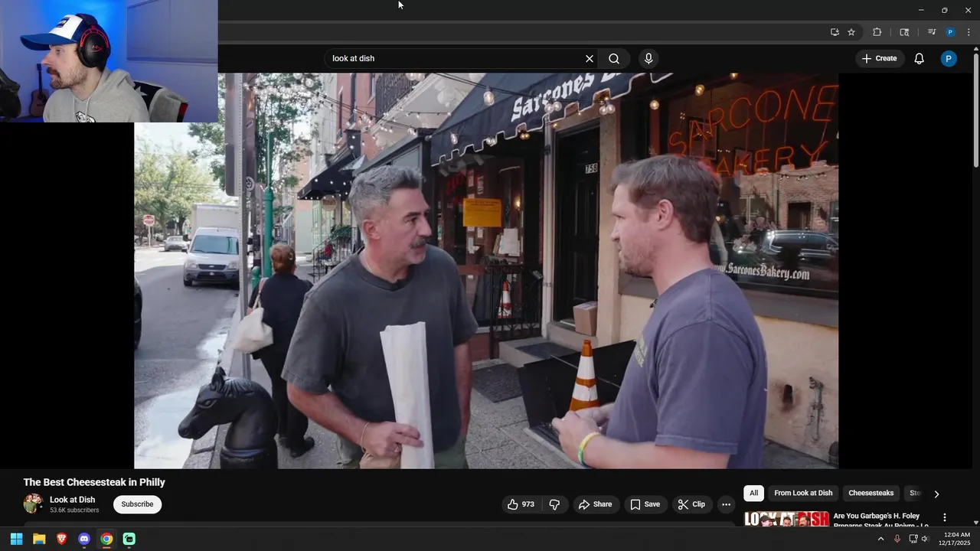Select the 'From Look at Dish' chip
980x551 pixels.
(x=803, y=493)
